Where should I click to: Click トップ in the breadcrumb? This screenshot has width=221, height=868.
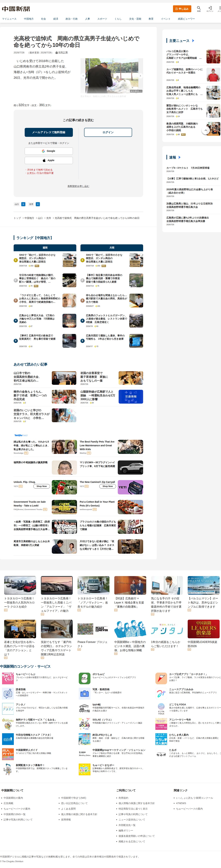17,218
